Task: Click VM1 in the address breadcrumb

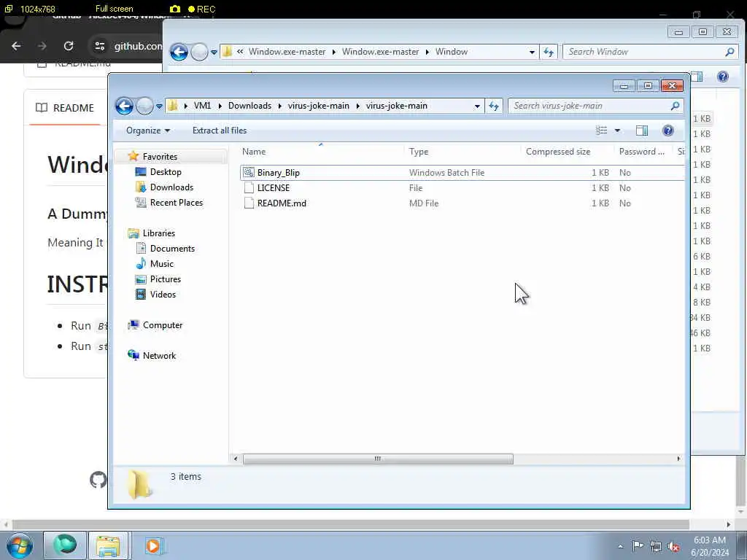Action: click(202, 106)
